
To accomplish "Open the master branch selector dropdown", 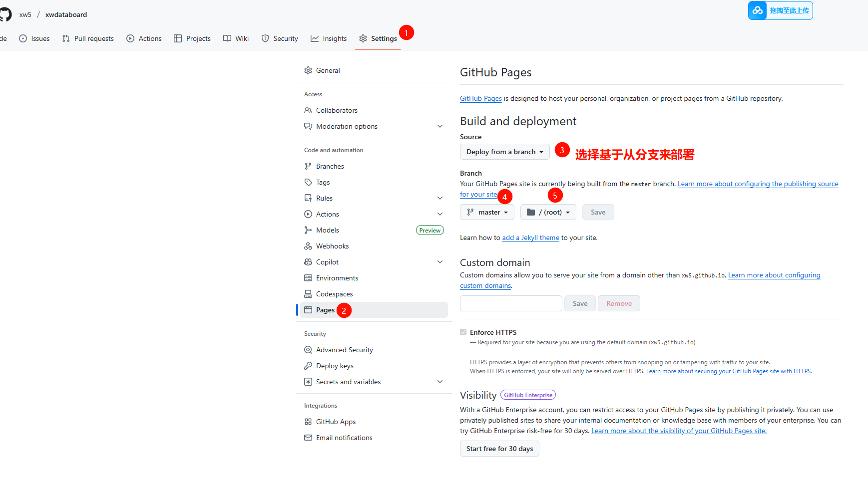I will 487,212.
